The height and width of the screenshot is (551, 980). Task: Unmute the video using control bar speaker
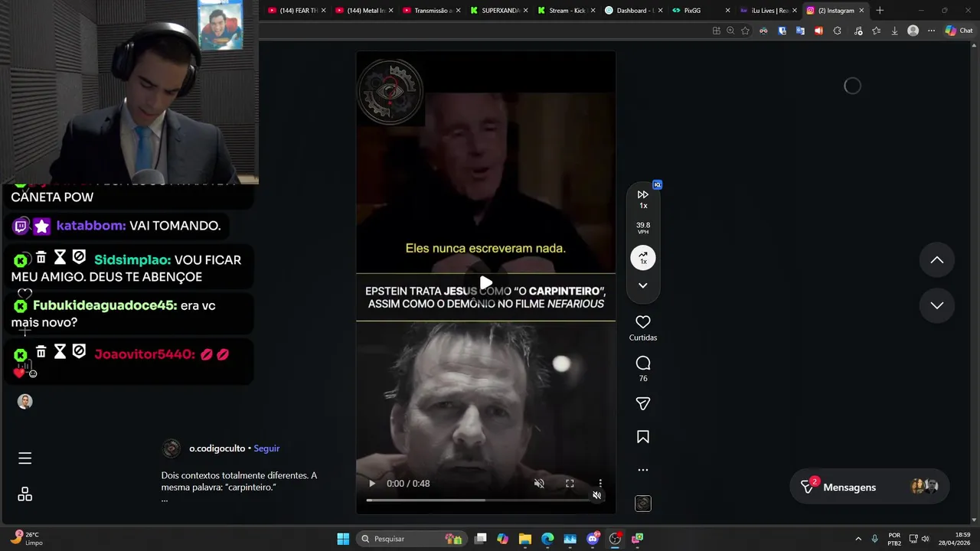tap(539, 483)
